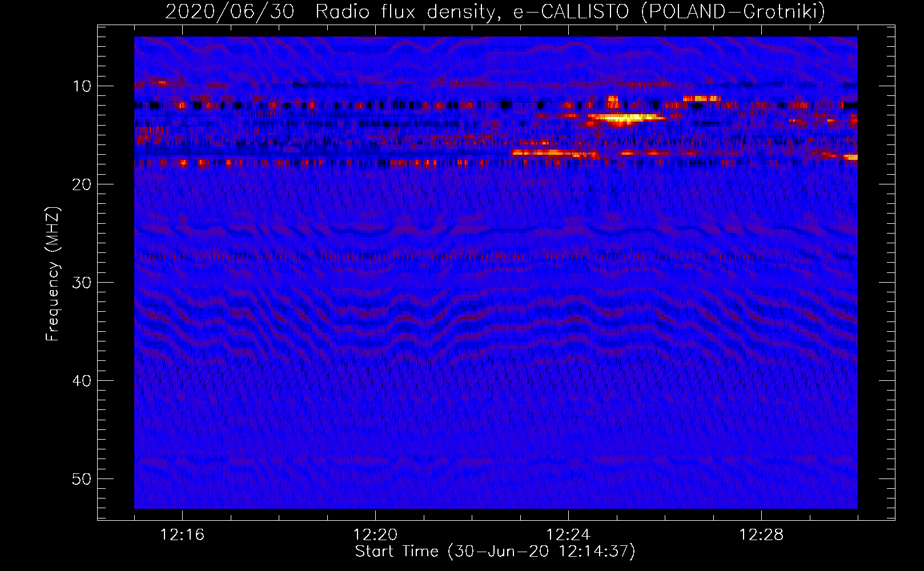The width and height of the screenshot is (924, 571).
Task: Click the 'Frequency (MHZ)' axis label
Action: 52,274
